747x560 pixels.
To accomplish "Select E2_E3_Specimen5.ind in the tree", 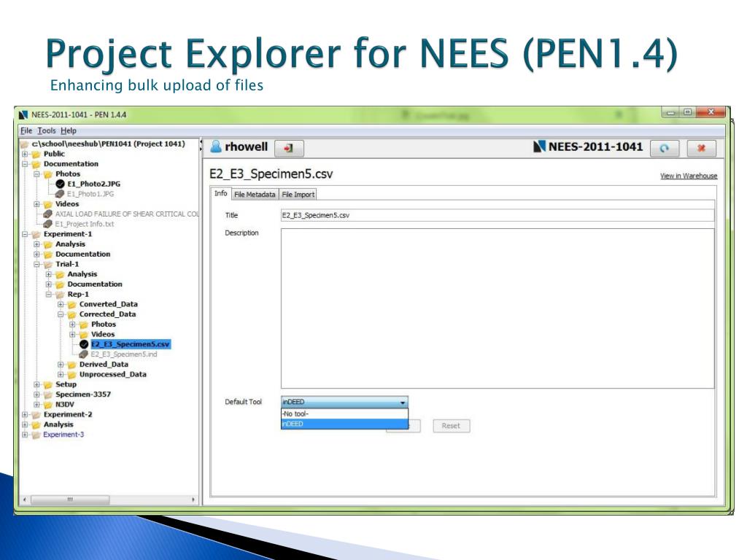I will tap(124, 354).
